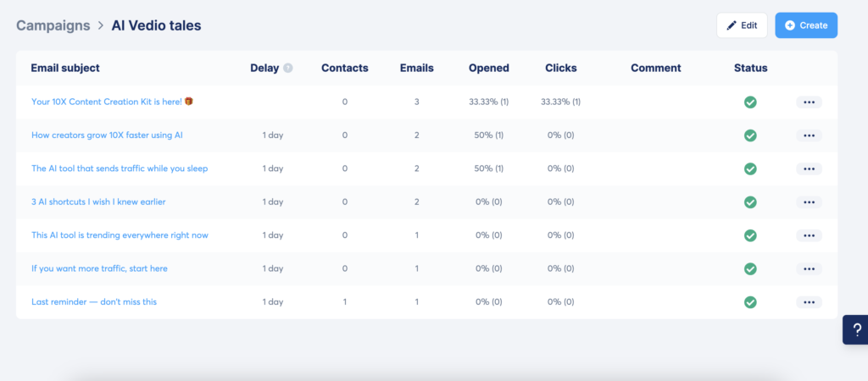
Task: Click green status checkmark for 'Last reminder' email
Action: coord(750,301)
